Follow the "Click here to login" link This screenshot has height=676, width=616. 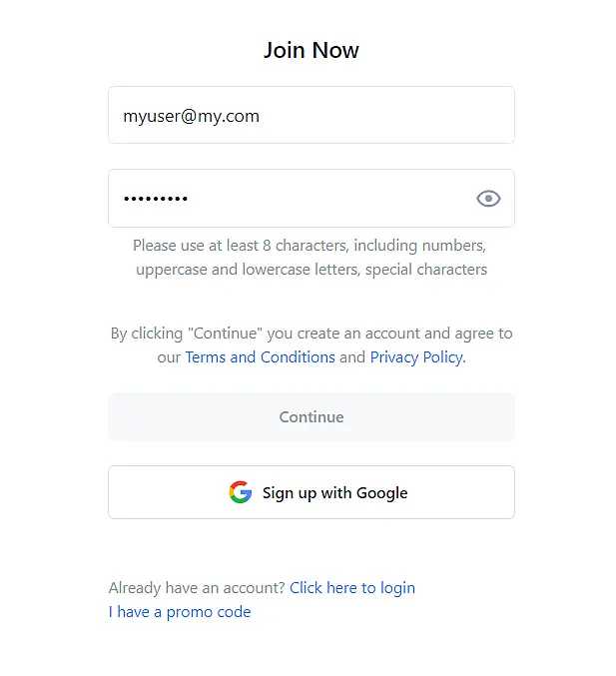pos(352,588)
